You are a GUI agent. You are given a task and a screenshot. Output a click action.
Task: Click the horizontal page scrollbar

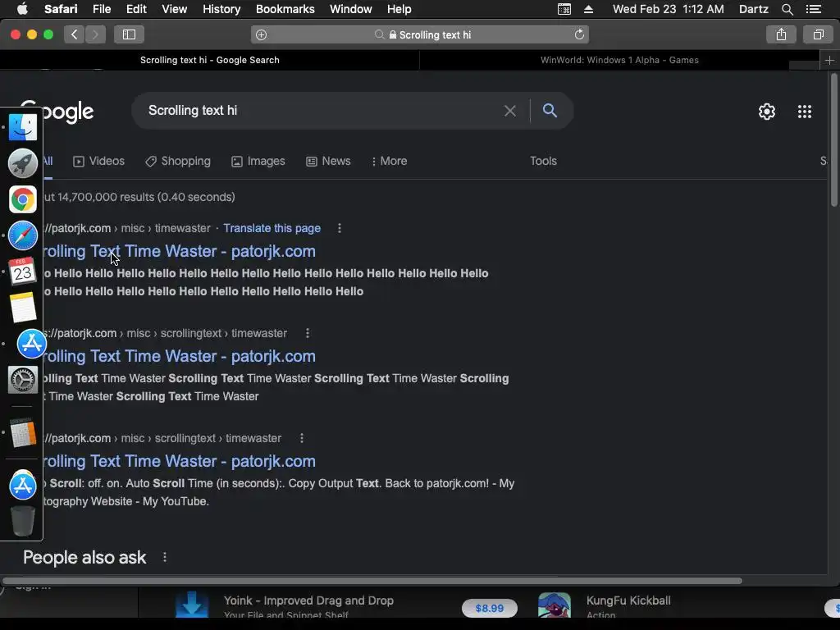372,581
